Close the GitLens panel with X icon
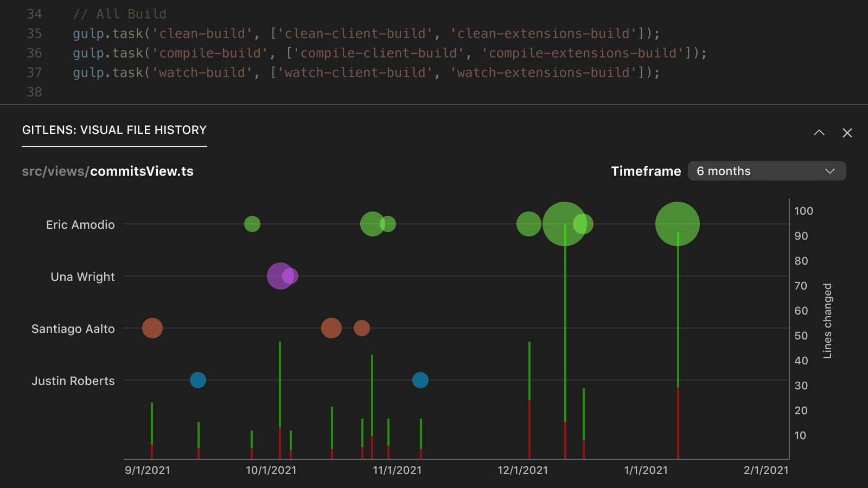This screenshot has height=488, width=868. pos(847,133)
